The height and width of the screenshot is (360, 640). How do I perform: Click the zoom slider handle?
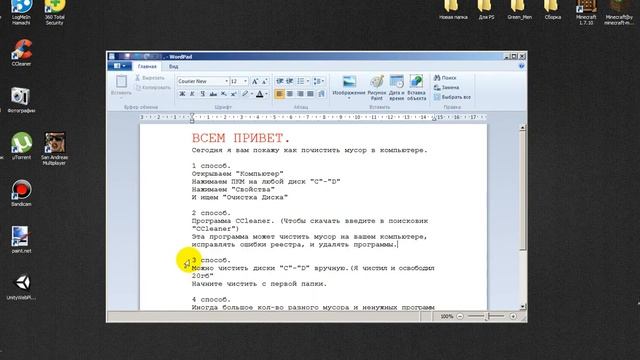[x=486, y=316]
